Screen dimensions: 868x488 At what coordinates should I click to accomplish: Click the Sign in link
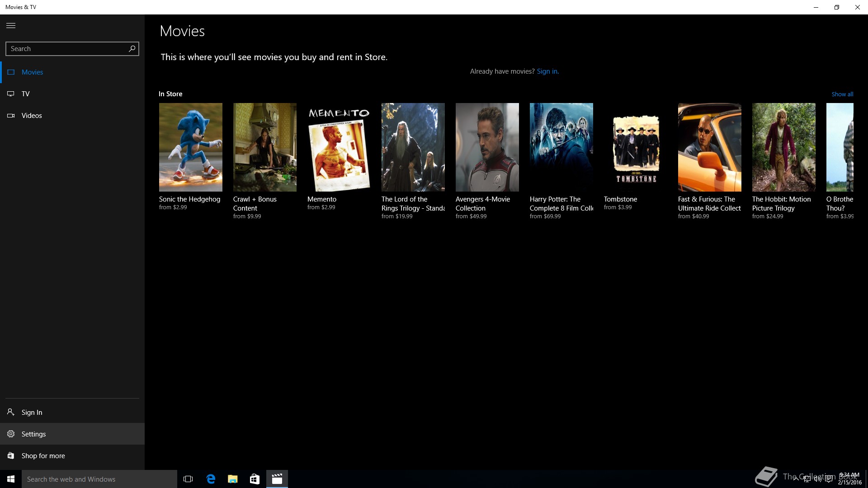(x=547, y=71)
